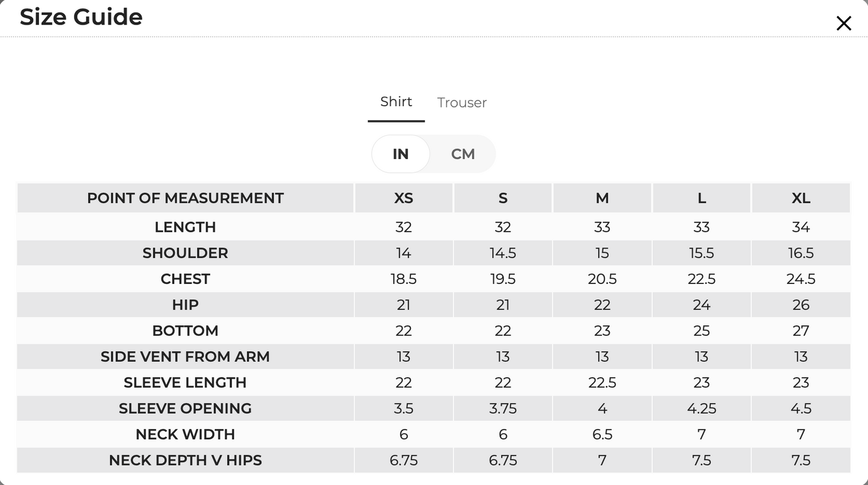Select the NECK DEPTH V HIPS row
Viewport: 868px width, 485px height.
click(x=434, y=460)
